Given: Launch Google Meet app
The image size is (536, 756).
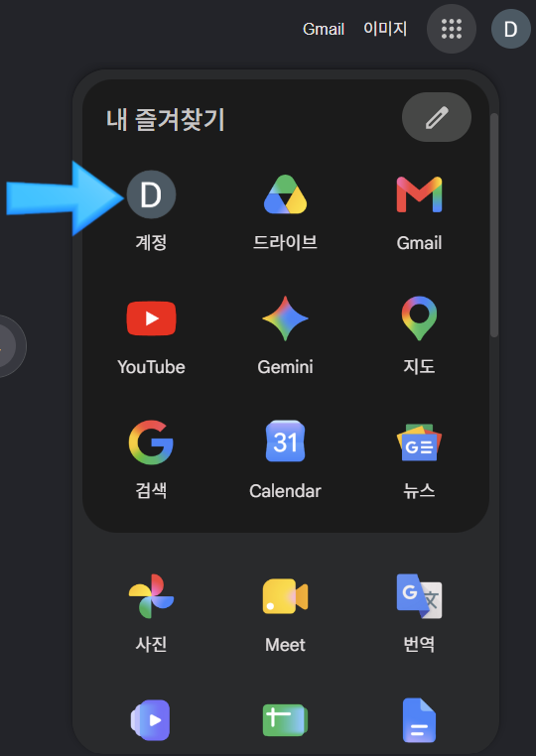Looking at the screenshot, I should click(x=285, y=596).
